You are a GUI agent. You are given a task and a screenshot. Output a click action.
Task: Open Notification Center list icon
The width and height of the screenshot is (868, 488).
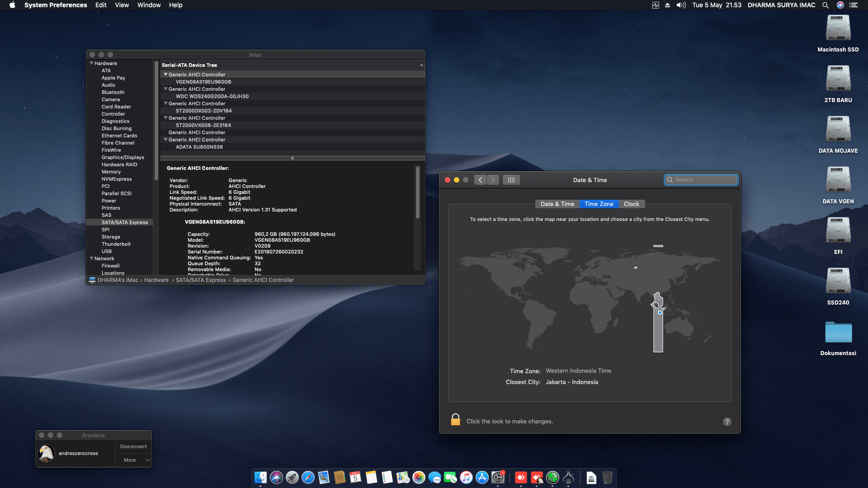tap(854, 5)
